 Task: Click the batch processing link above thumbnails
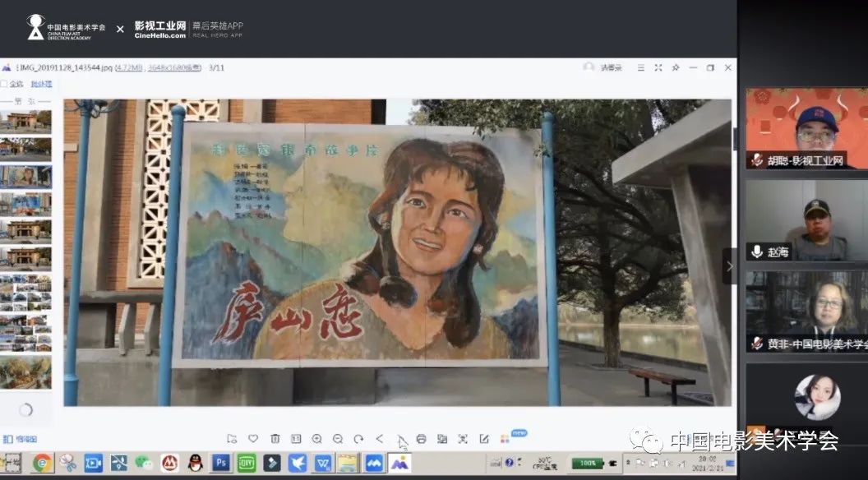pos(41,84)
